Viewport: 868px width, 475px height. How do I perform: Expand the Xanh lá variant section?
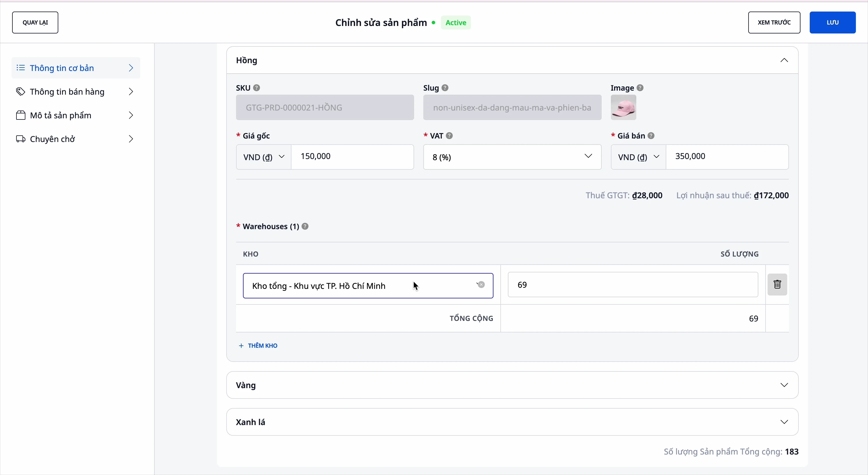tap(784, 422)
